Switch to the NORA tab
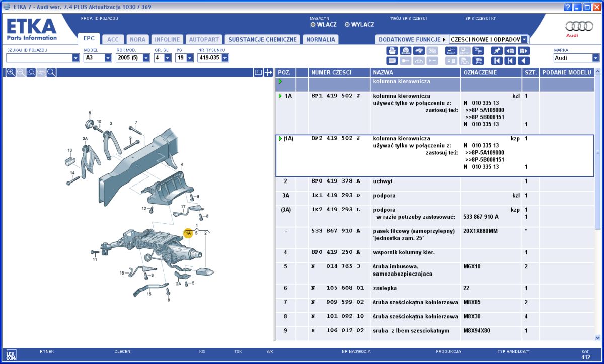604x364 pixels. 137,39
